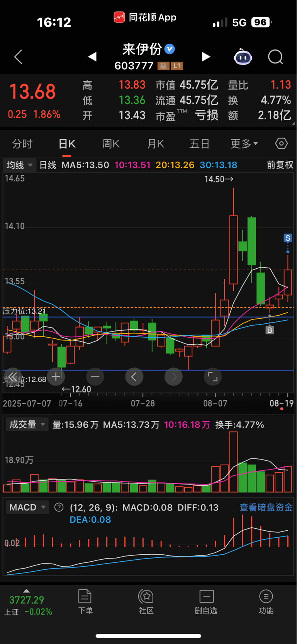The image size is (297, 644).
Task: Open 成交量 indicator dropdown
Action: pyautogui.click(x=27, y=424)
